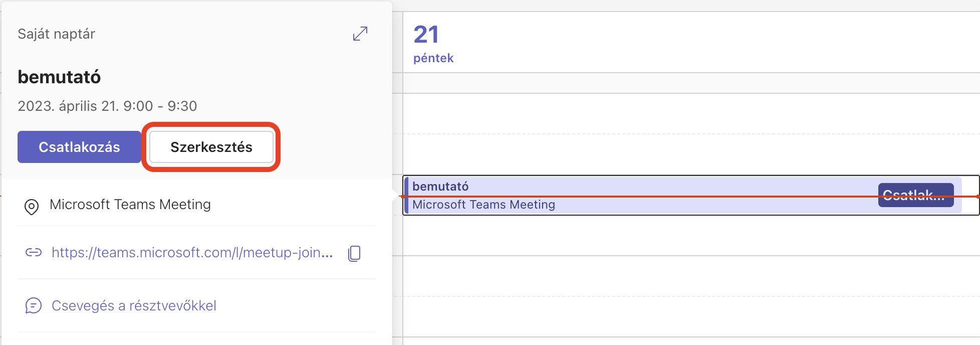Click the empty time slot below the bemutató event
The image size is (980, 345).
tap(691, 236)
